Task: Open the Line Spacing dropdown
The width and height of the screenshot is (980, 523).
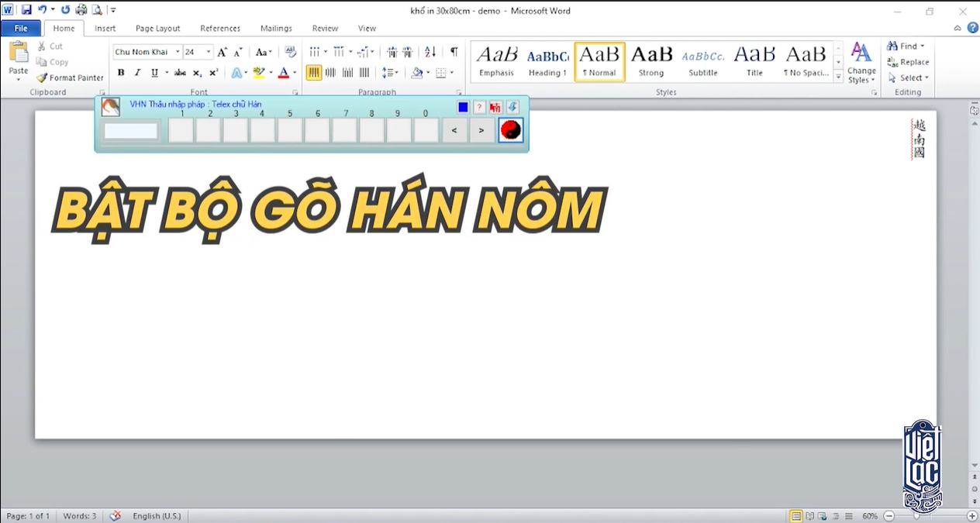Action: click(391, 73)
